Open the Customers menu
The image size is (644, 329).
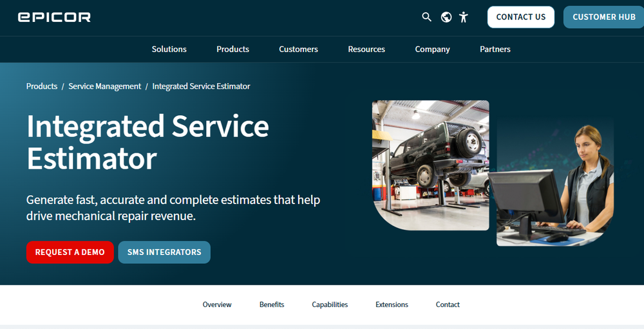click(x=298, y=50)
